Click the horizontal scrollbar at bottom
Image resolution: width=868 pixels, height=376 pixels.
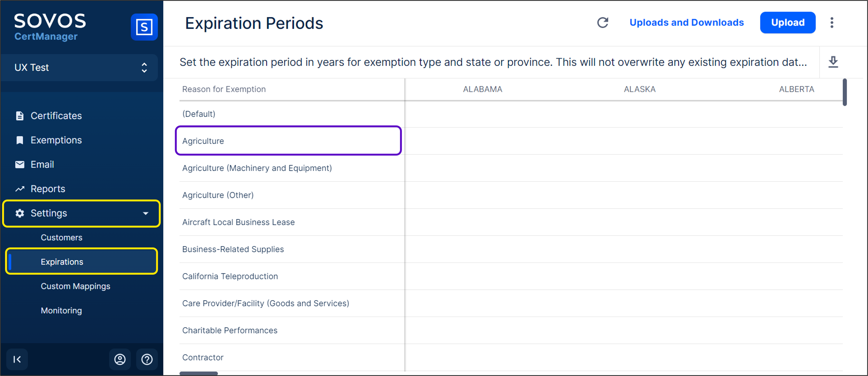pos(199,373)
